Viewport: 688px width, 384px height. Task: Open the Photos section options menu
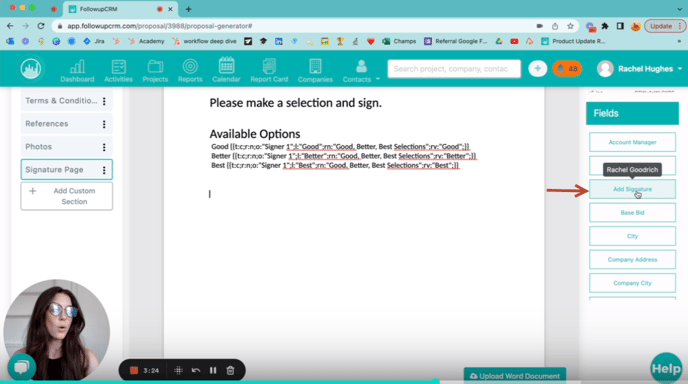coord(104,147)
